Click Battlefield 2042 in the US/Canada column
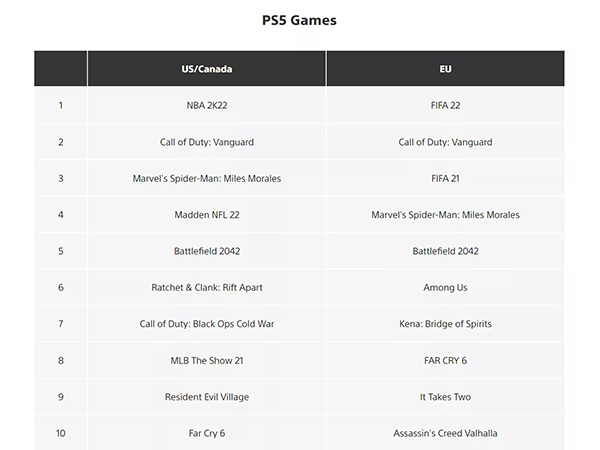600x450 pixels. tap(207, 251)
